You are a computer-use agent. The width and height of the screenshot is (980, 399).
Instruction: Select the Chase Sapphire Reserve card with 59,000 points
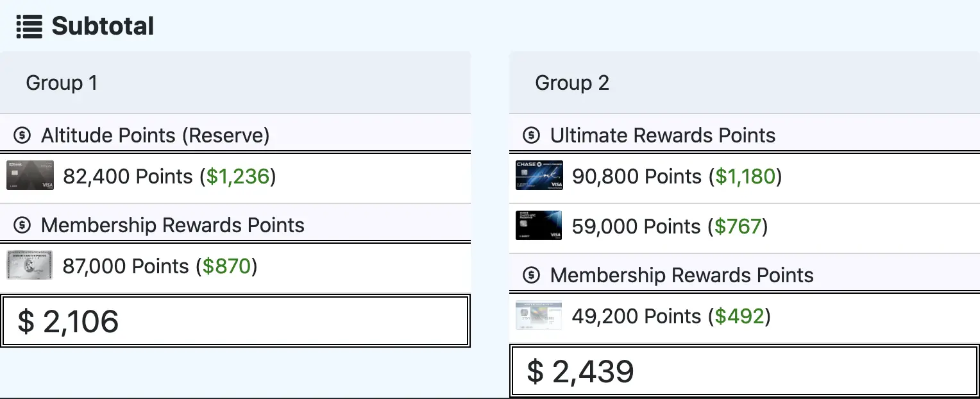coord(539,226)
